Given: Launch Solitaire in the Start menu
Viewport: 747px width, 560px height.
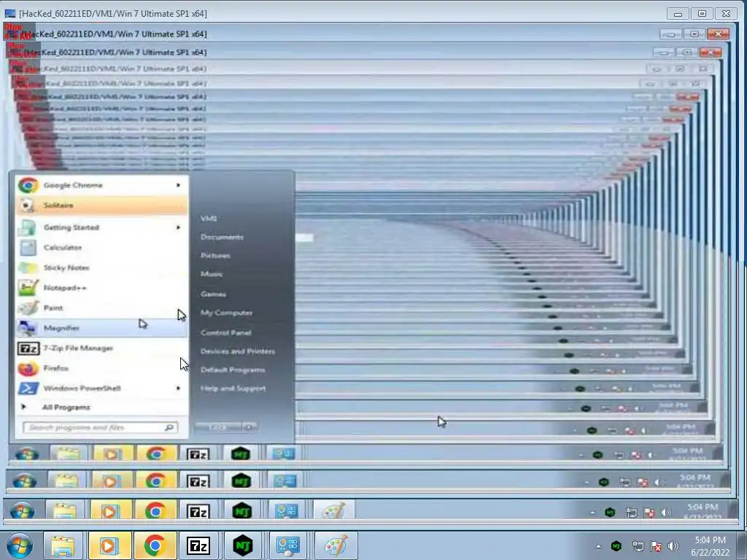Looking at the screenshot, I should point(101,205).
